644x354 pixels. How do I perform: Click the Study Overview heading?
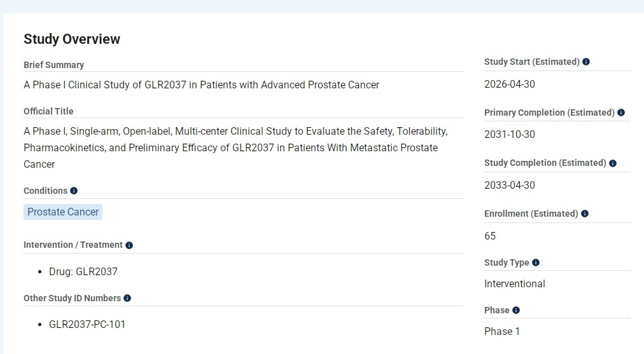click(72, 39)
